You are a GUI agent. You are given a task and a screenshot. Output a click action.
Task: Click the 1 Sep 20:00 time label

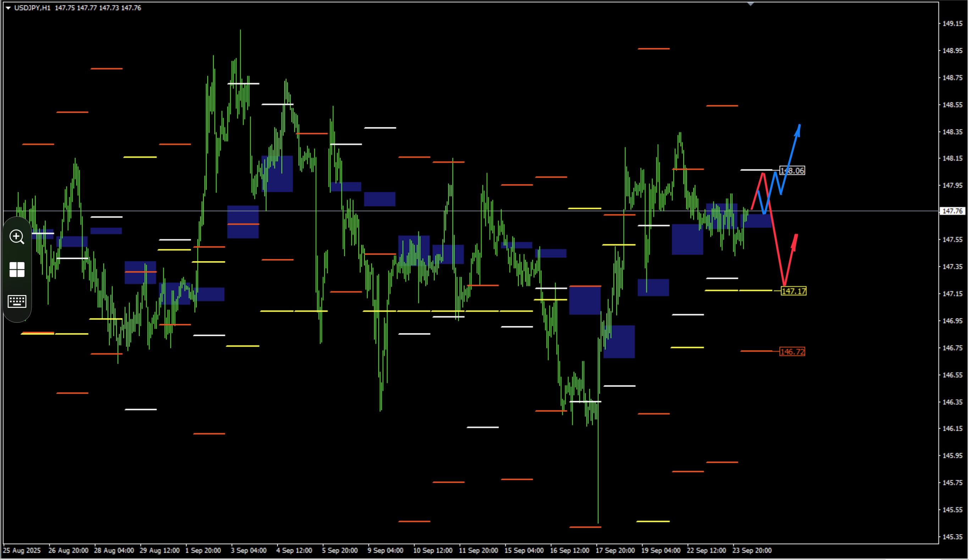(203, 550)
